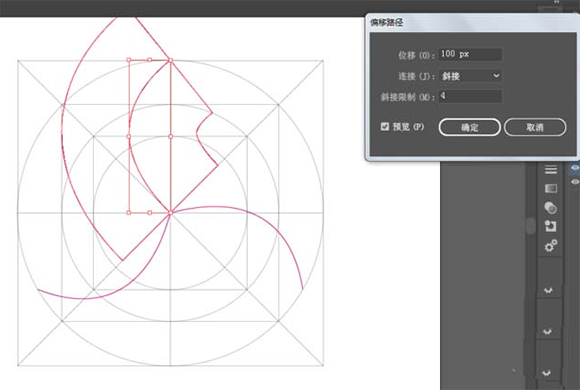Open the Transparency panel overlapping-circles icon

[550, 208]
